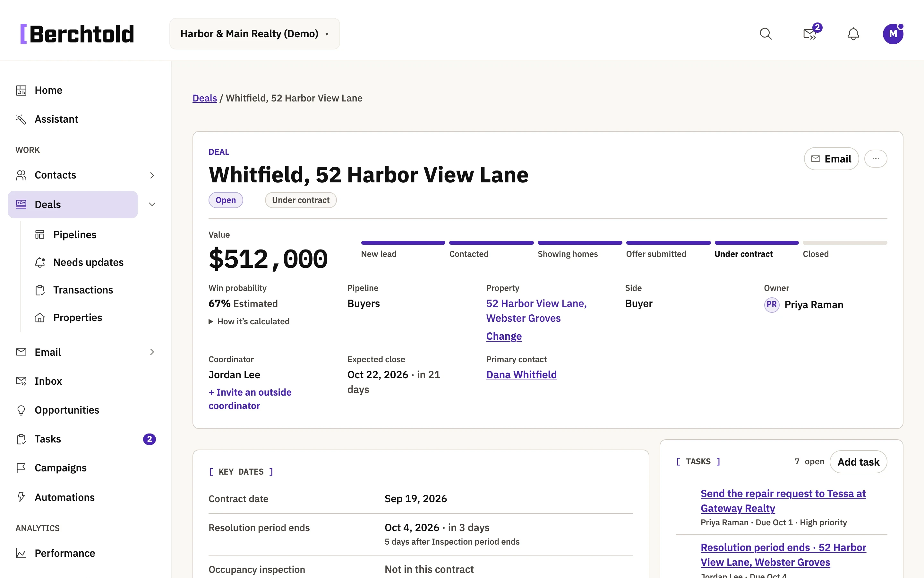
Task: Click the Change property link
Action: [x=504, y=336]
